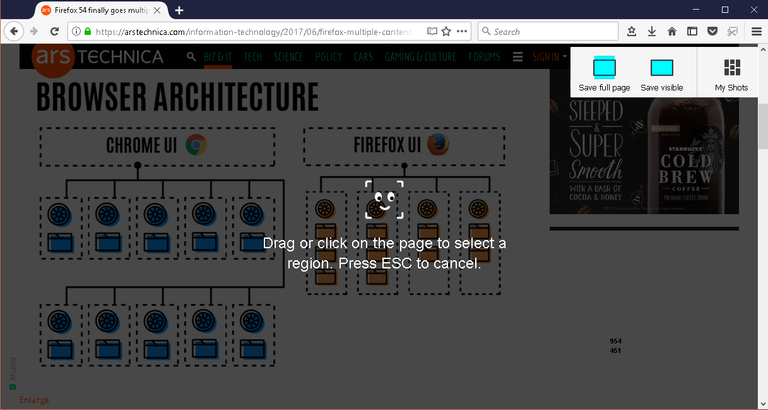Screen dimensions: 768x410
Task: Click the browser Back button
Action: [14, 32]
